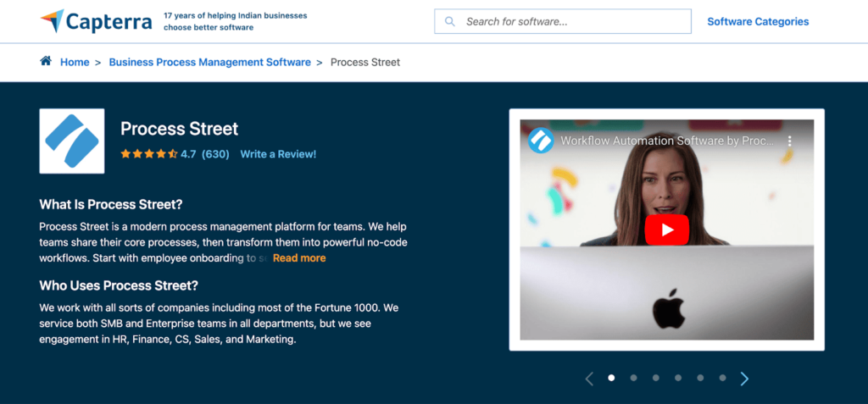Click the 4.7 rating value
The height and width of the screenshot is (404, 868).
[x=188, y=154]
